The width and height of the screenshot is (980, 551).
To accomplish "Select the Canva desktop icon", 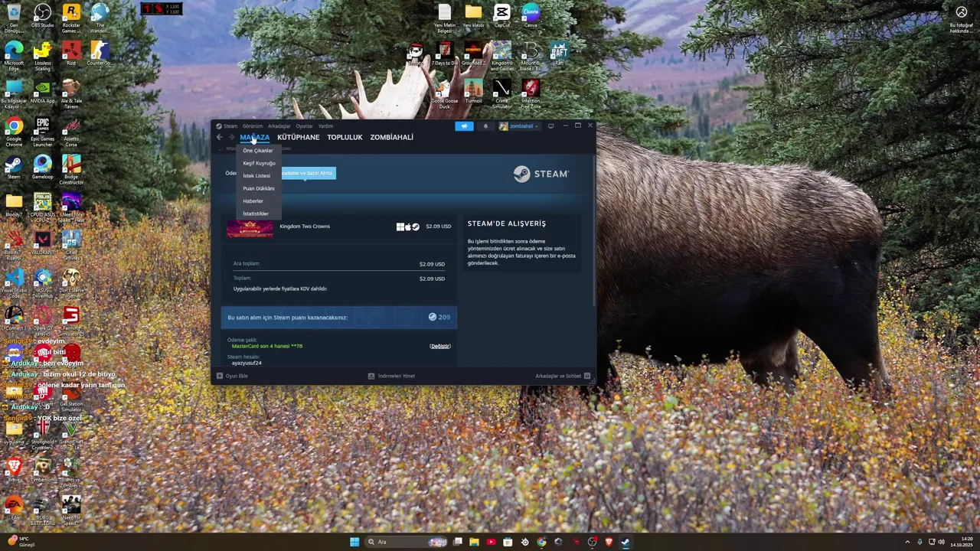I will (x=531, y=15).
